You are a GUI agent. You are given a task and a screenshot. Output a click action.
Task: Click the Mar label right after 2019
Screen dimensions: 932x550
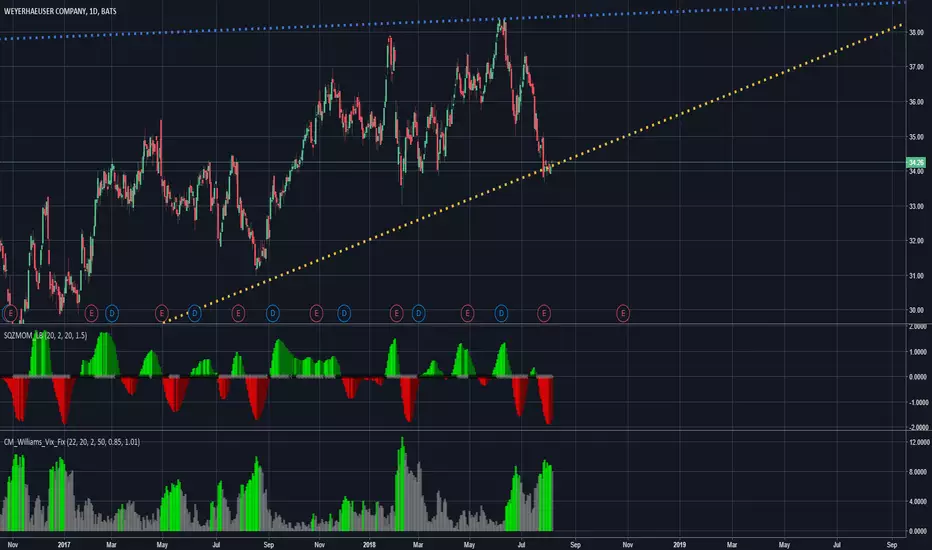[x=732, y=544]
